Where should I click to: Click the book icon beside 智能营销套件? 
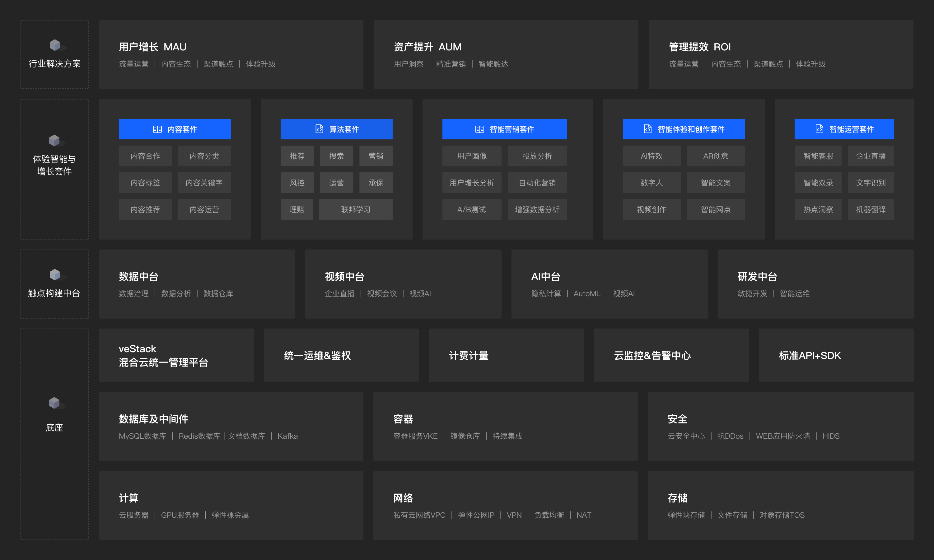pyautogui.click(x=479, y=129)
